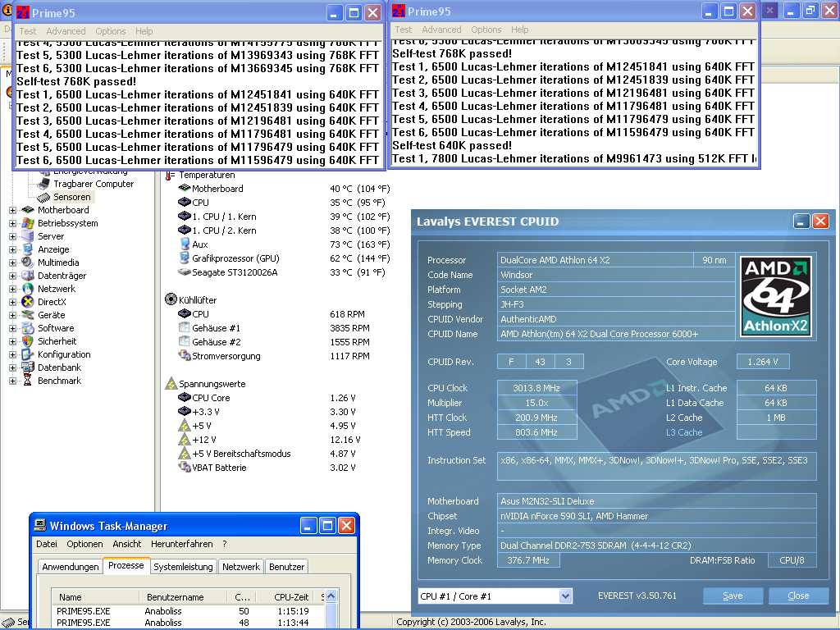Switch to Anwendungen tab in Task-Manager
Image resolution: width=840 pixels, height=630 pixels.
pos(71,567)
